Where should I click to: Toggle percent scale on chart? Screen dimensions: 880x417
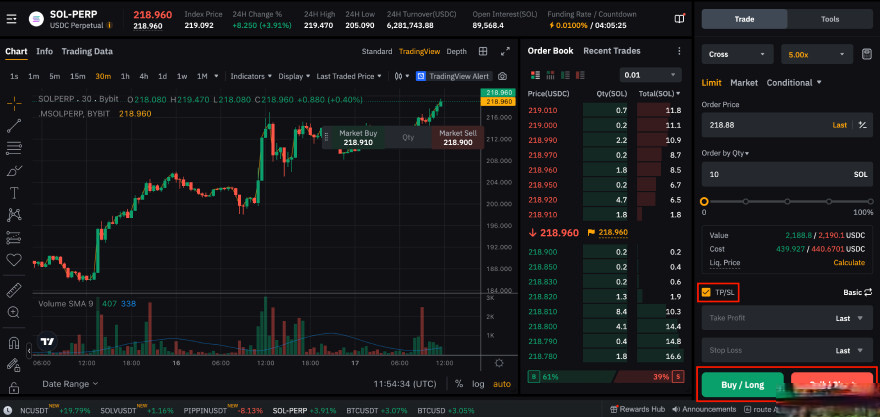[459, 384]
